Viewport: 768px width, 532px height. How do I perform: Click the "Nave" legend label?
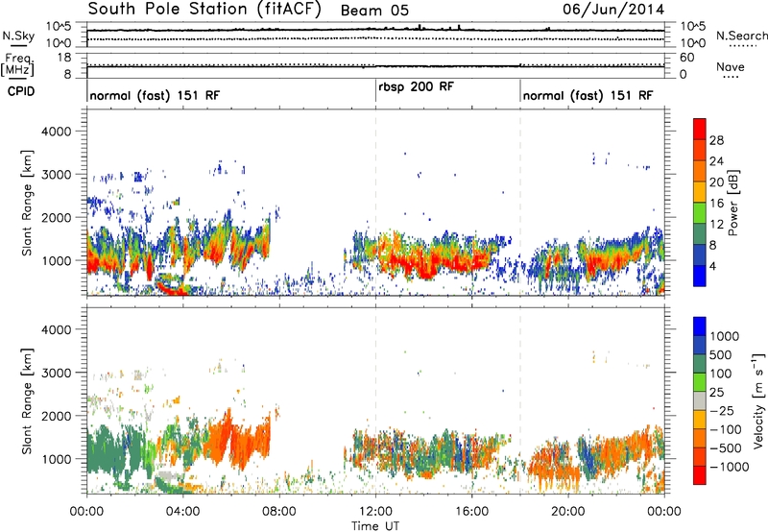[x=731, y=66]
